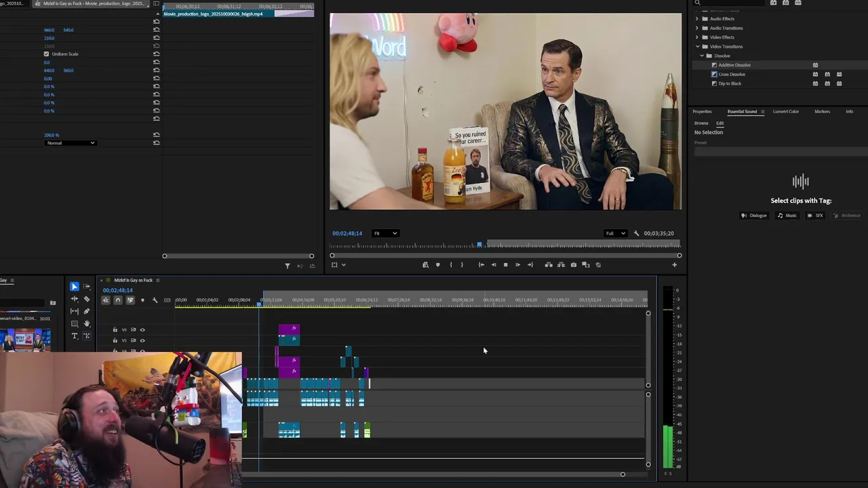Click the Lift button
This screenshot has width=868, height=488.
click(549, 265)
